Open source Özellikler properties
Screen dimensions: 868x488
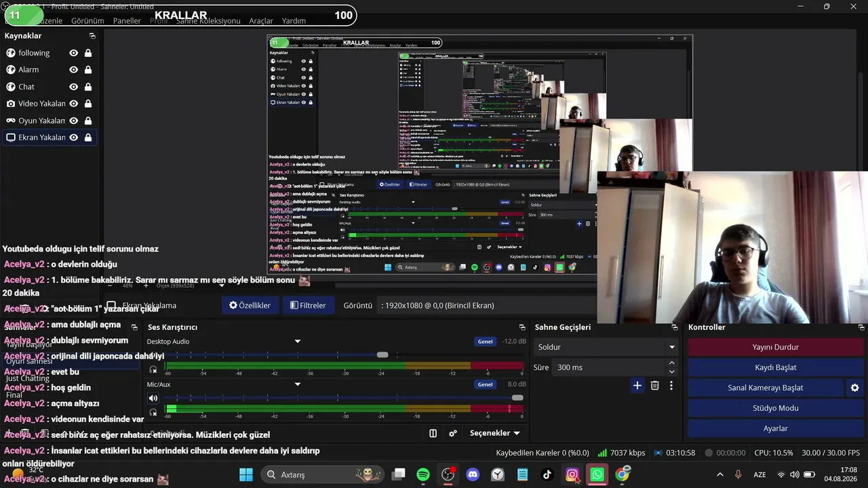click(x=250, y=306)
